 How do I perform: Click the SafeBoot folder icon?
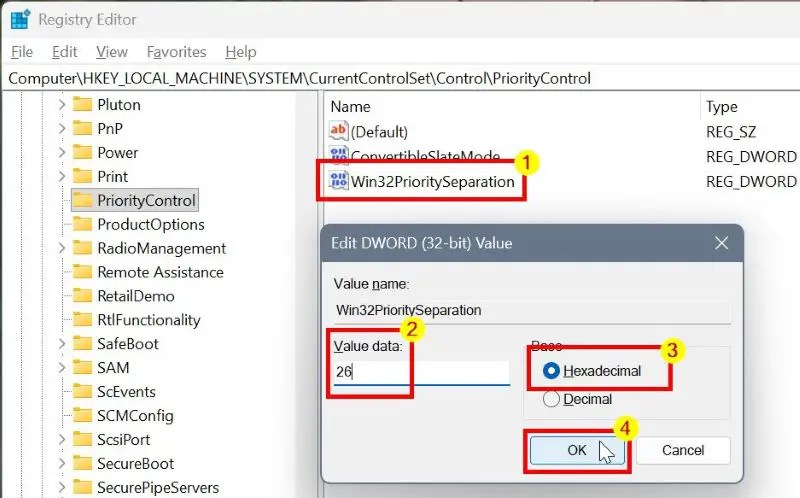82,343
